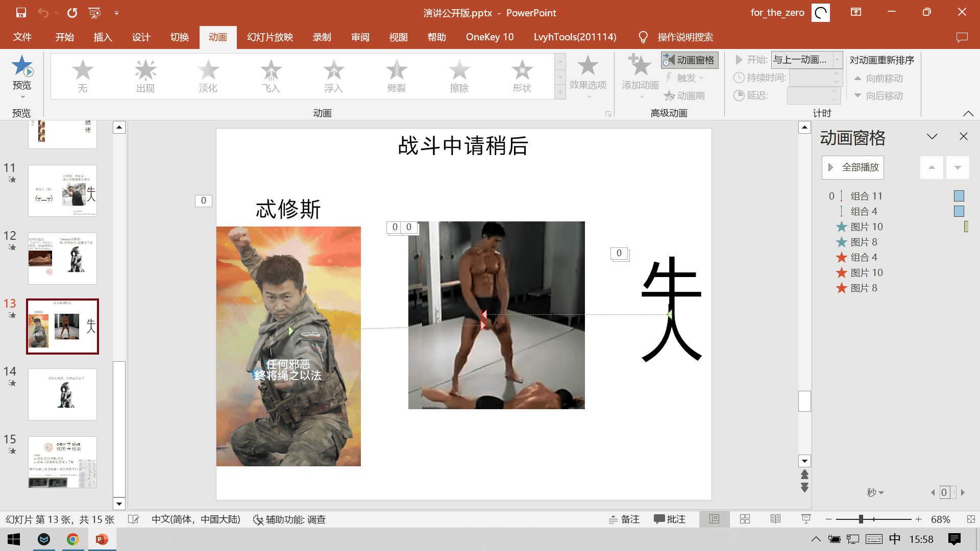This screenshot has height=551, width=980.
Task: Toggle the Animation Pane (动画窗格) button
Action: click(690, 60)
